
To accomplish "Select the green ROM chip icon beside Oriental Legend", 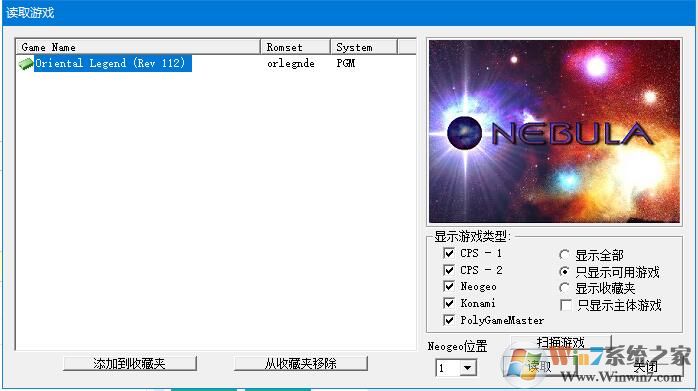I will pos(25,64).
